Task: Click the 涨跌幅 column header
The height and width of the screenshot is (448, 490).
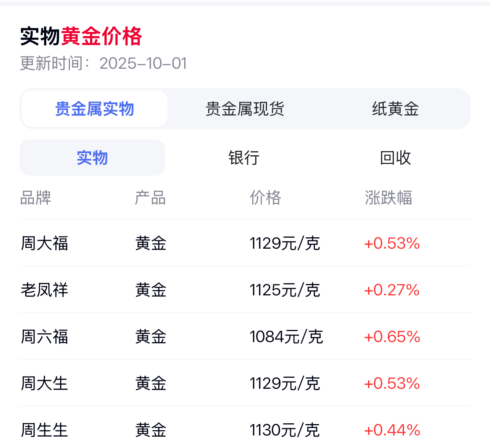Action: click(388, 198)
